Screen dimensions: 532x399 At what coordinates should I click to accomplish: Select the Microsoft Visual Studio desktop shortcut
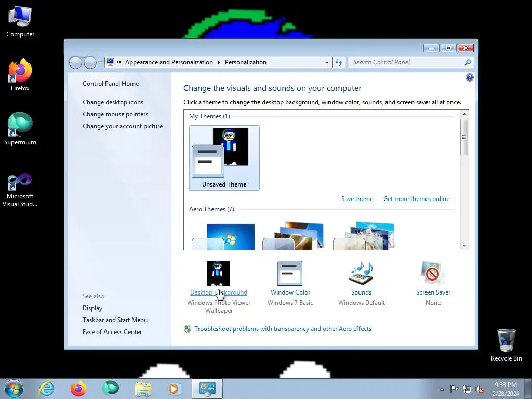point(20,190)
